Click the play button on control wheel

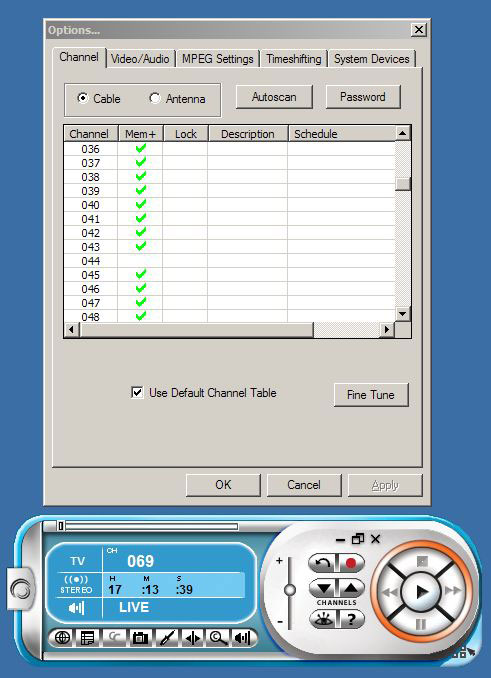tap(421, 592)
